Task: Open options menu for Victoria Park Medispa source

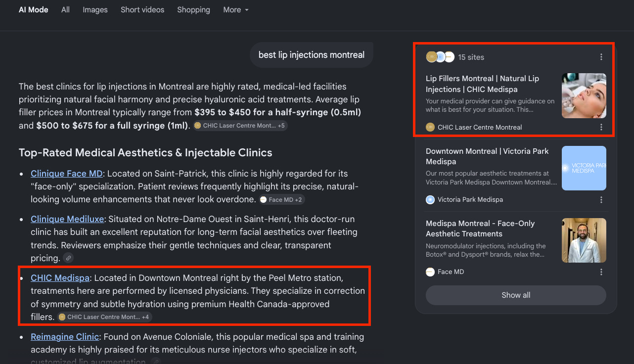Action: coord(601,200)
